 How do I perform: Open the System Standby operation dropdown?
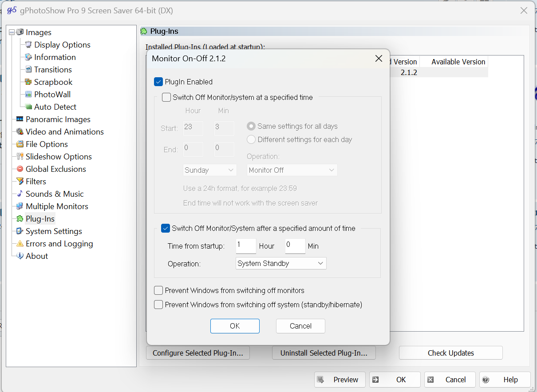tap(281, 263)
